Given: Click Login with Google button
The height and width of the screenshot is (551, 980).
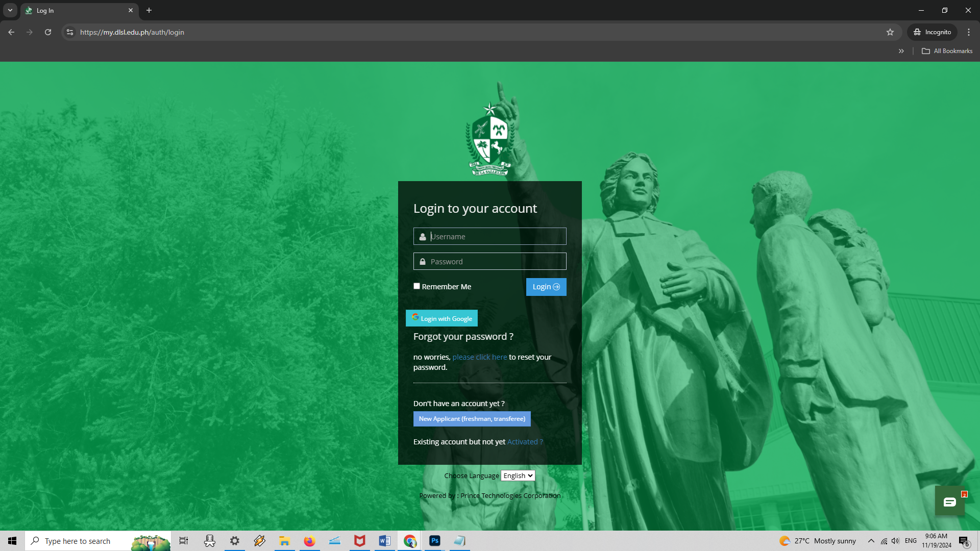Looking at the screenshot, I should (x=442, y=318).
